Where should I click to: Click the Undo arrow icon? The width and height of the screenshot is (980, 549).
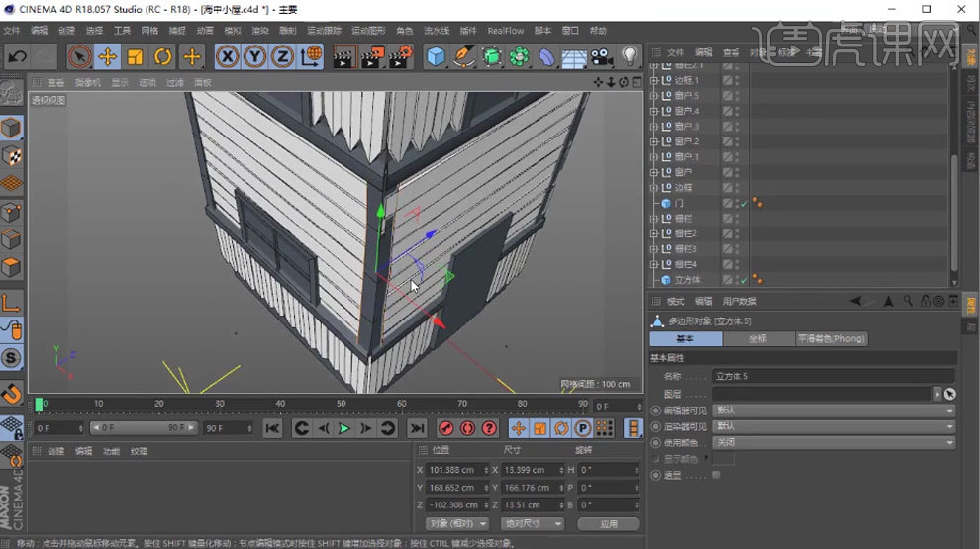click(17, 57)
